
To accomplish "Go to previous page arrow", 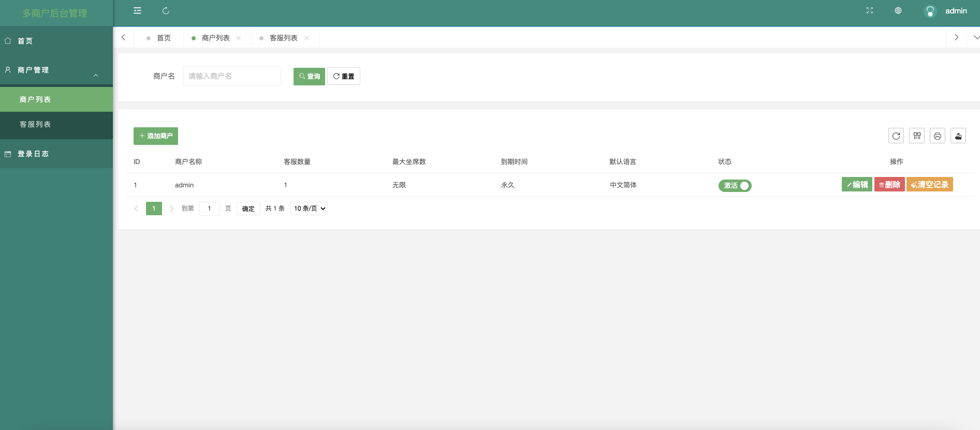I will click(x=136, y=209).
